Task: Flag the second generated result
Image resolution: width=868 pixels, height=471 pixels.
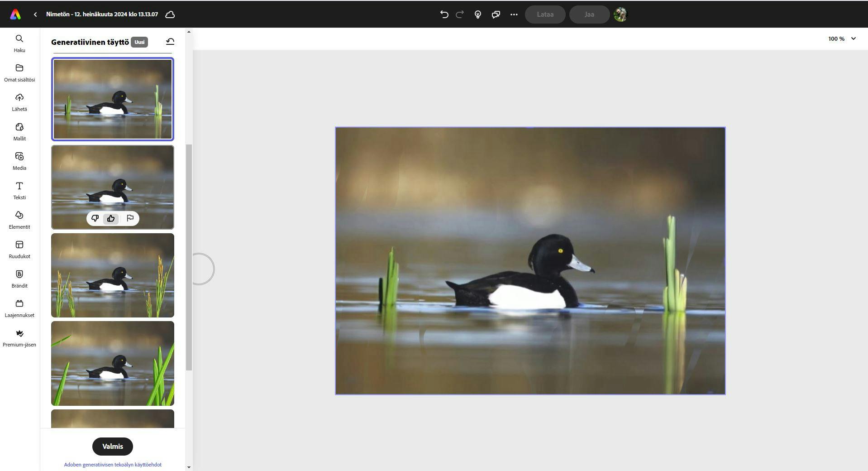Action: coord(130,218)
